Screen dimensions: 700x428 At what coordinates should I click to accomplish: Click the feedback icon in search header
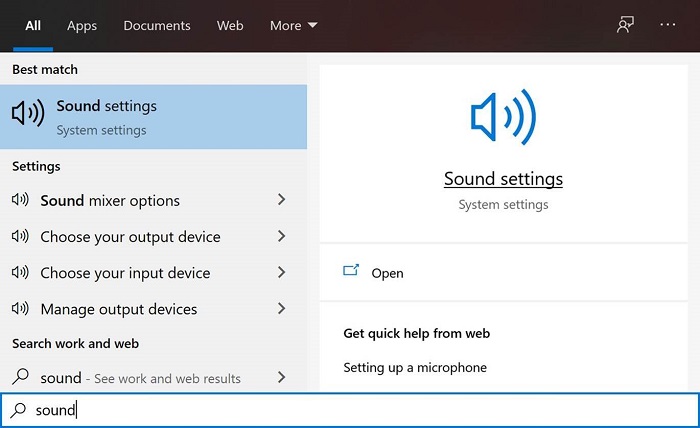click(x=626, y=25)
